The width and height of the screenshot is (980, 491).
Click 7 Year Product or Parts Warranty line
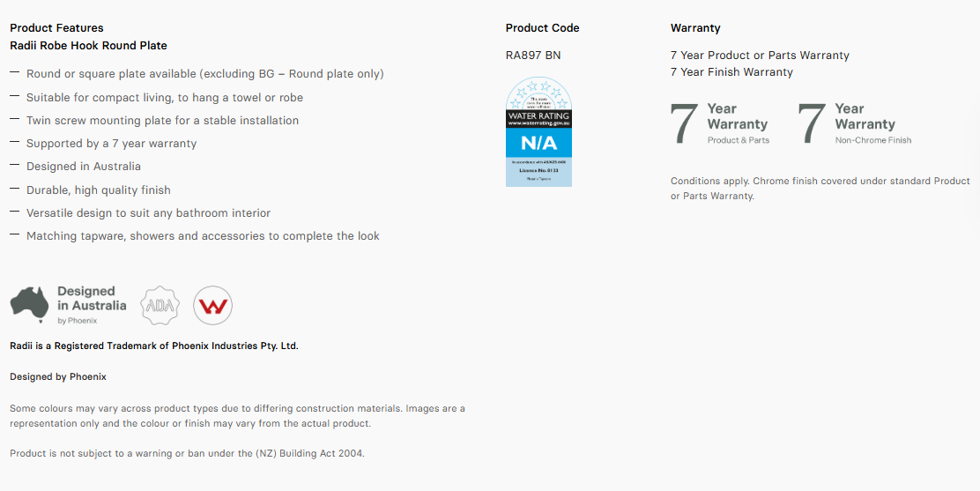(760, 55)
